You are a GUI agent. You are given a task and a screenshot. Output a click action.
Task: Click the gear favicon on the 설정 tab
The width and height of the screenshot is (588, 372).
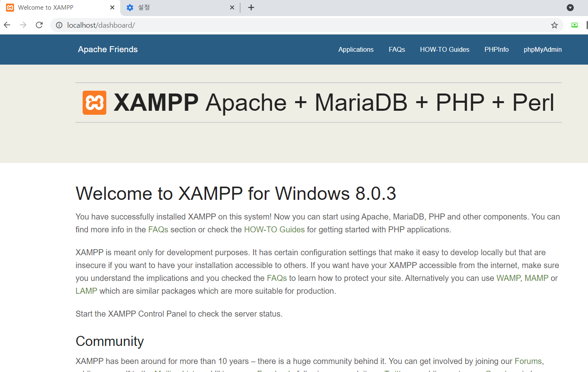click(130, 7)
